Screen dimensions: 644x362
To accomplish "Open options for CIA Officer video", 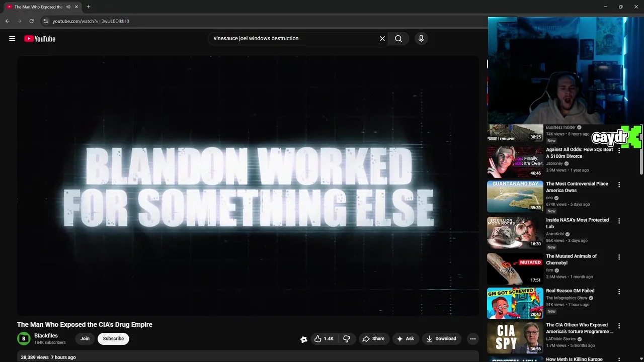I will click(x=619, y=326).
